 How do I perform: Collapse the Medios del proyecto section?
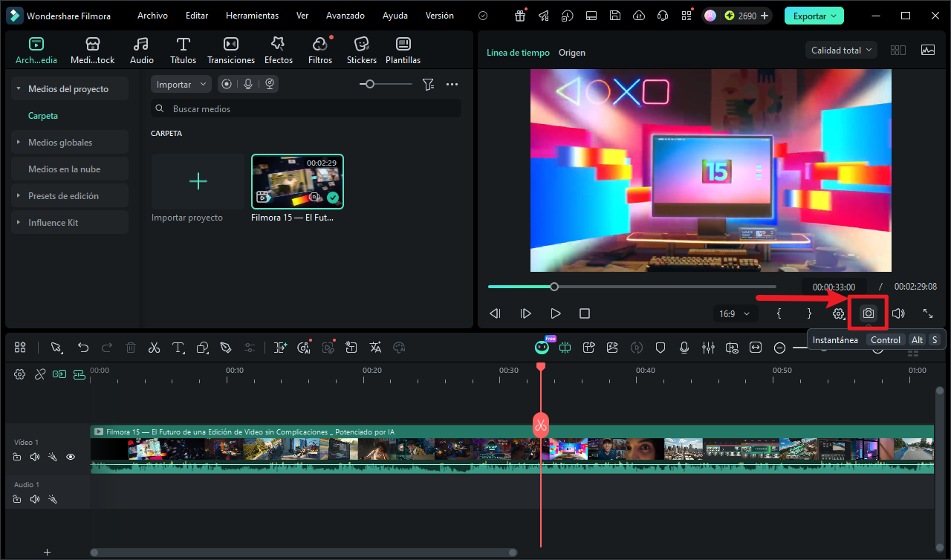pos(19,89)
